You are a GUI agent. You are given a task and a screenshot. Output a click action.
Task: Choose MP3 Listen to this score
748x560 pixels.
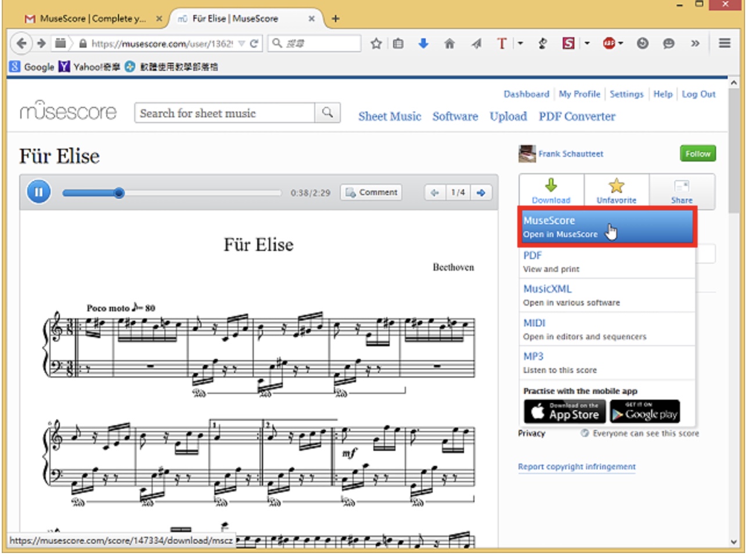[x=607, y=362]
